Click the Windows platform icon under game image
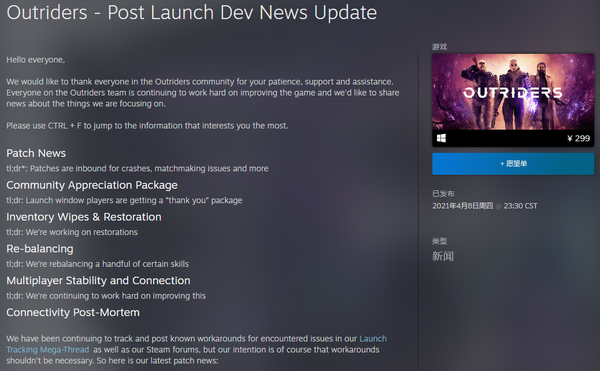The width and height of the screenshot is (600, 371). pyautogui.click(x=441, y=138)
